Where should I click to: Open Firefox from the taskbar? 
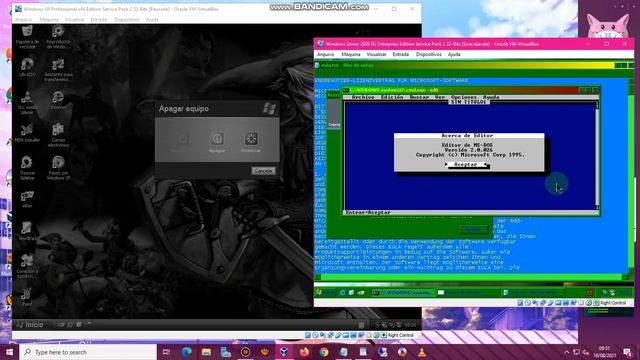click(304, 352)
